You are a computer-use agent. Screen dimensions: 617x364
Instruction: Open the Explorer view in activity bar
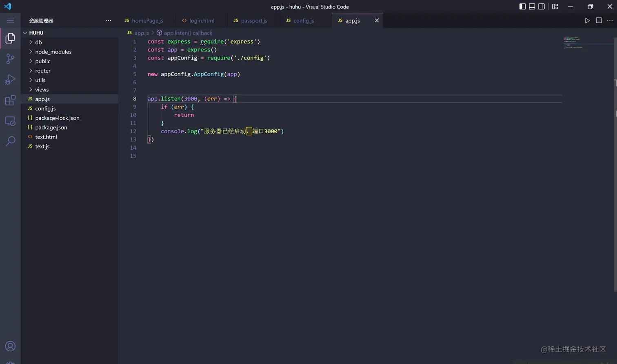click(x=10, y=38)
